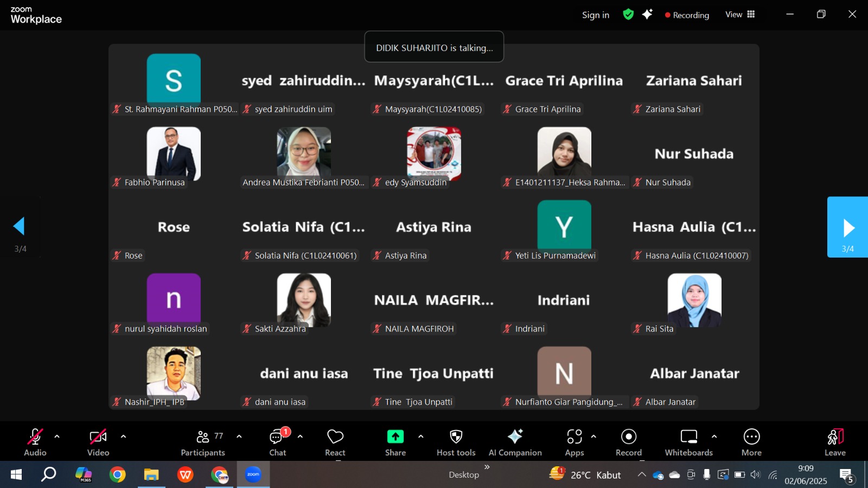This screenshot has width=868, height=488.
Task: Toggle the meeting Record button
Action: (x=628, y=442)
